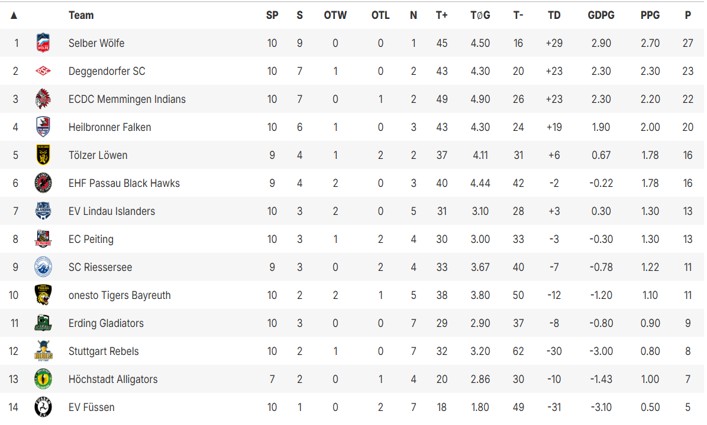Screen dimensions: 707x425
Task: Sort standings by the TD column header
Action: click(555, 15)
